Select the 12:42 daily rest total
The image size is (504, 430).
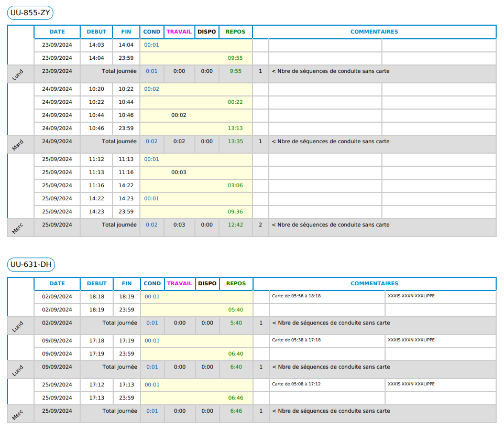pyautogui.click(x=236, y=225)
